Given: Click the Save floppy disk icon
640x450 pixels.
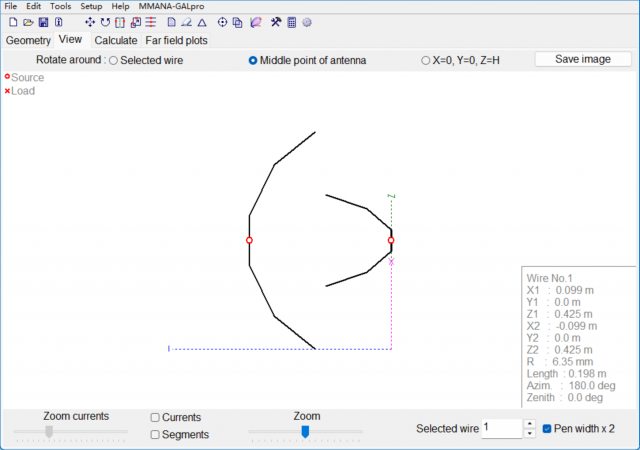Looking at the screenshot, I should pos(43,22).
